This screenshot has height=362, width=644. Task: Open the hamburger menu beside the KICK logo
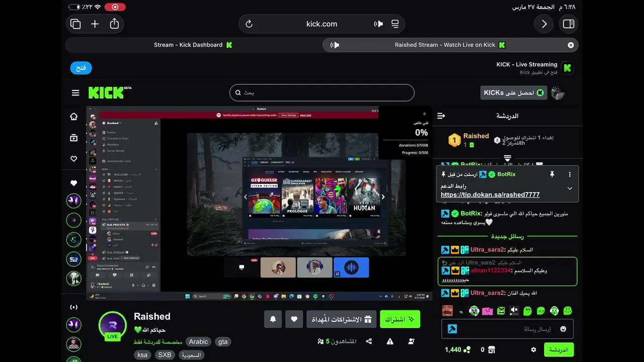[75, 93]
